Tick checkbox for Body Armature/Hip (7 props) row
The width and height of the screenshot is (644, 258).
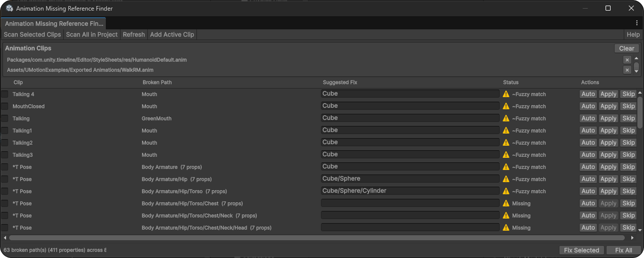point(5,179)
